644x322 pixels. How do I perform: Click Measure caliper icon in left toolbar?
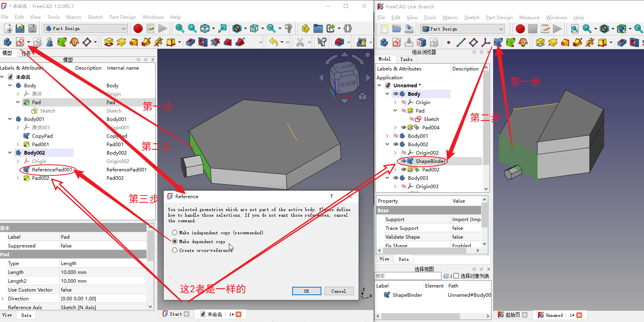point(289,28)
